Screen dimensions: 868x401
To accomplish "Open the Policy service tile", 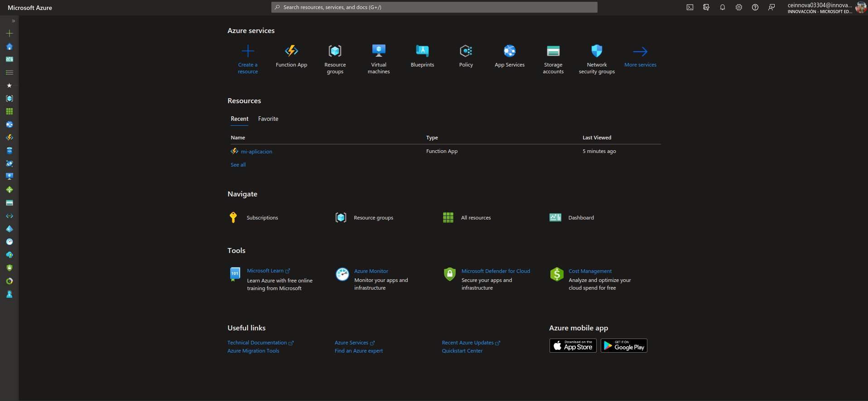I will (466, 57).
